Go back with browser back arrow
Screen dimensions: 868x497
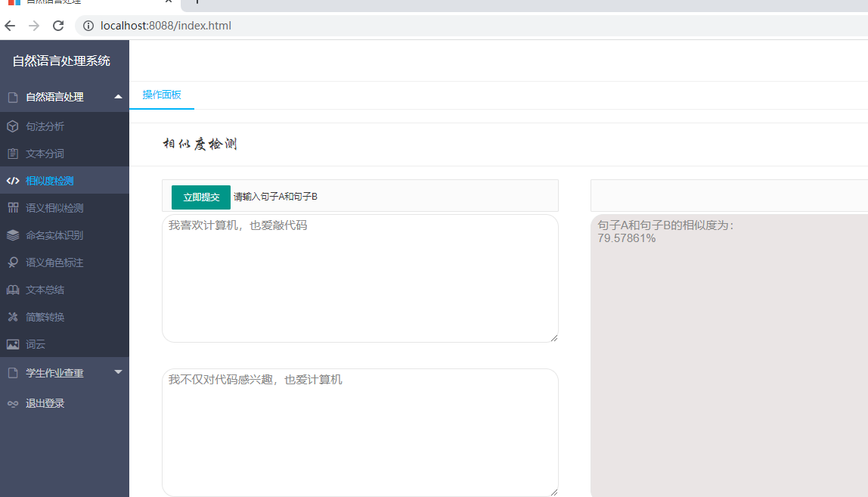(10, 26)
